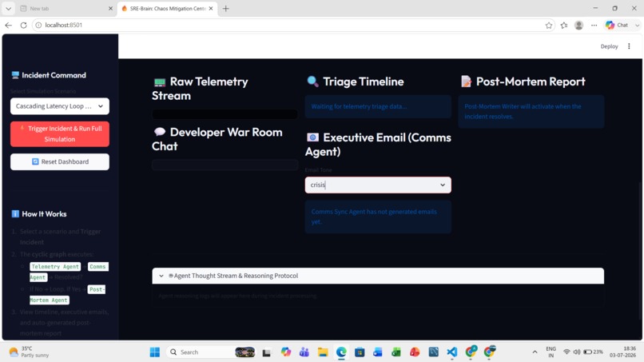Click the Reset Dashboard button
This screenshot has width=644, height=362.
60,162
